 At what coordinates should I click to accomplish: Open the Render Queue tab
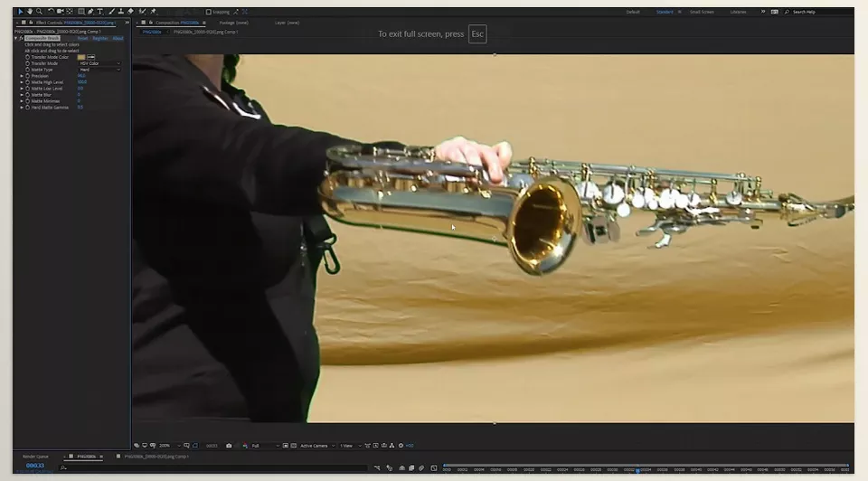pos(35,457)
